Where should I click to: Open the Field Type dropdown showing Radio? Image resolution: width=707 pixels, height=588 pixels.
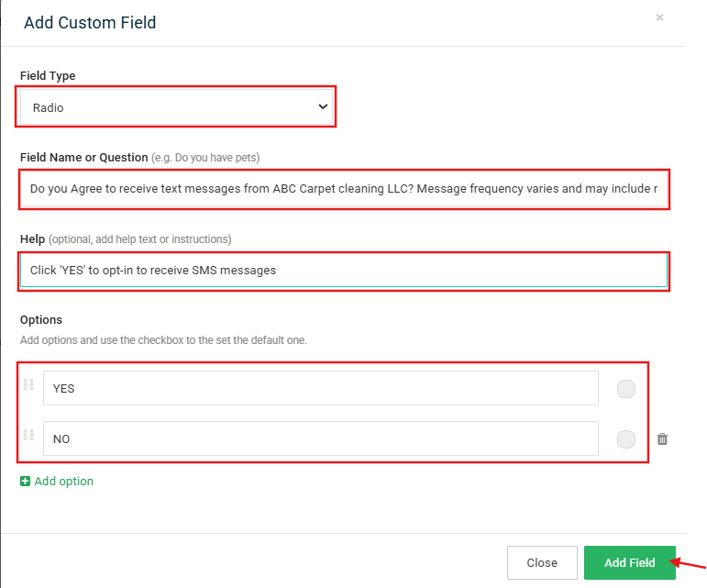coord(176,107)
